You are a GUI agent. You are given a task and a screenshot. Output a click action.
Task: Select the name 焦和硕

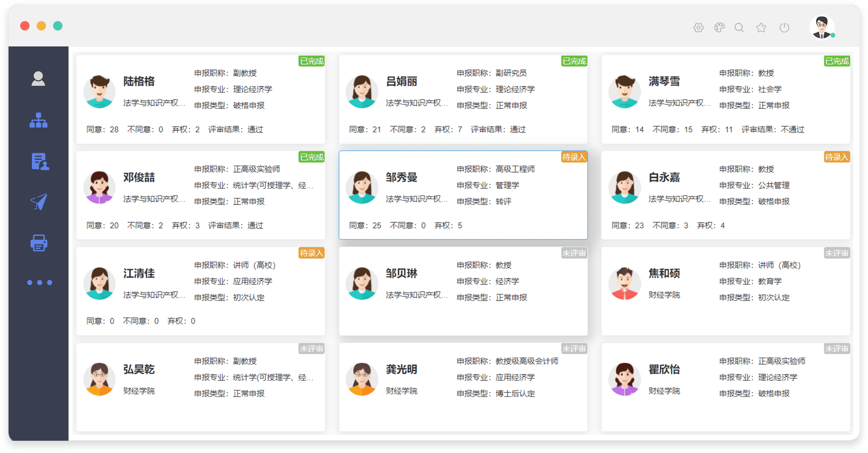click(x=664, y=273)
